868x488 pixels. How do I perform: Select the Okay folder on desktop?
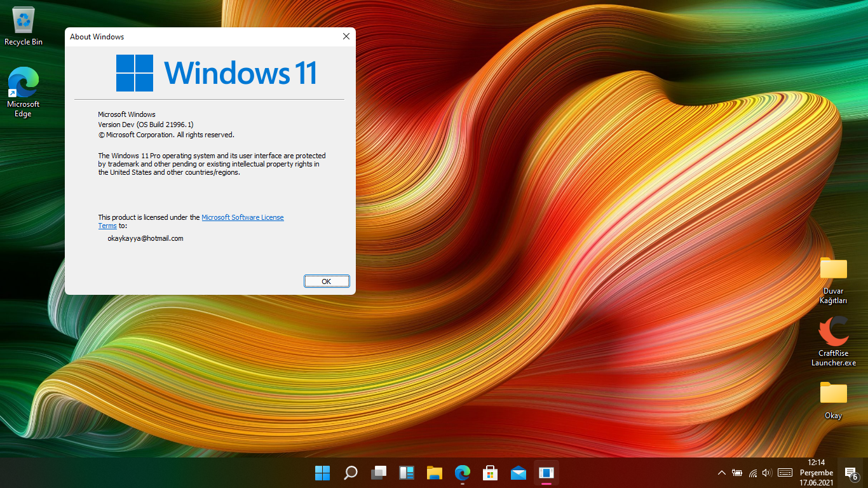pyautogui.click(x=833, y=400)
